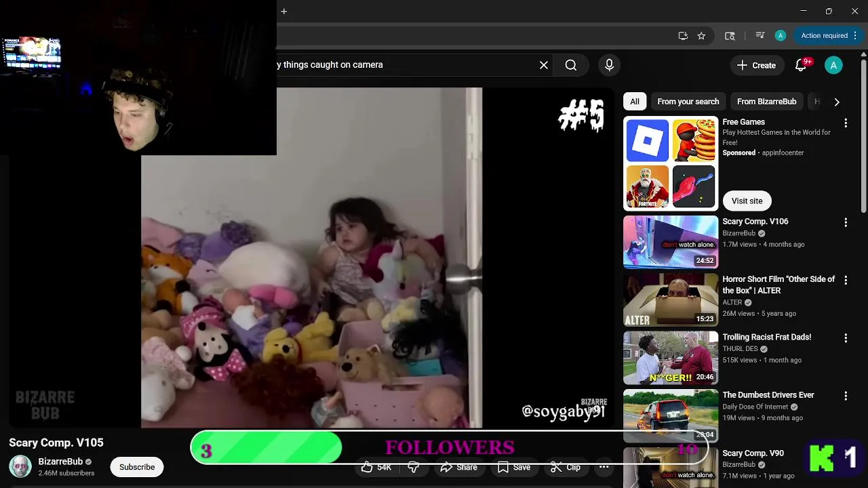The image size is (868, 488).
Task: Open Google Lens search icon in toolbar
Action: coord(730,36)
